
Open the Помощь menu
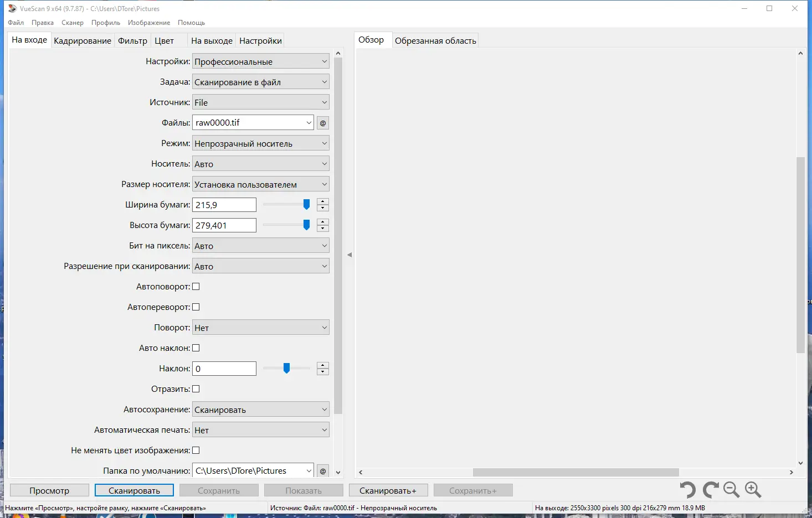click(192, 23)
